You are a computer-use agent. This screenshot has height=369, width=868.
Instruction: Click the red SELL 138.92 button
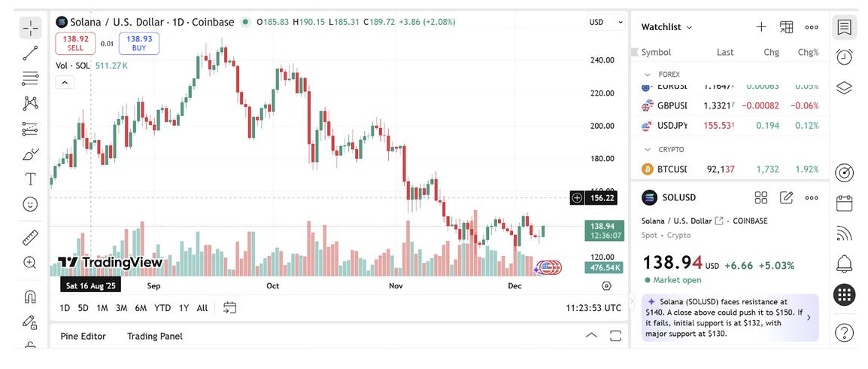pyautogui.click(x=76, y=43)
